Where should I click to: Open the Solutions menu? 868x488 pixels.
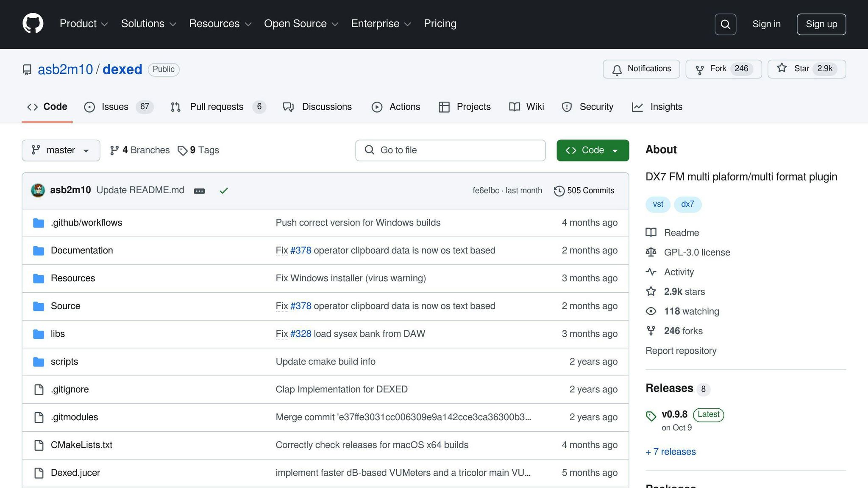[x=148, y=24]
